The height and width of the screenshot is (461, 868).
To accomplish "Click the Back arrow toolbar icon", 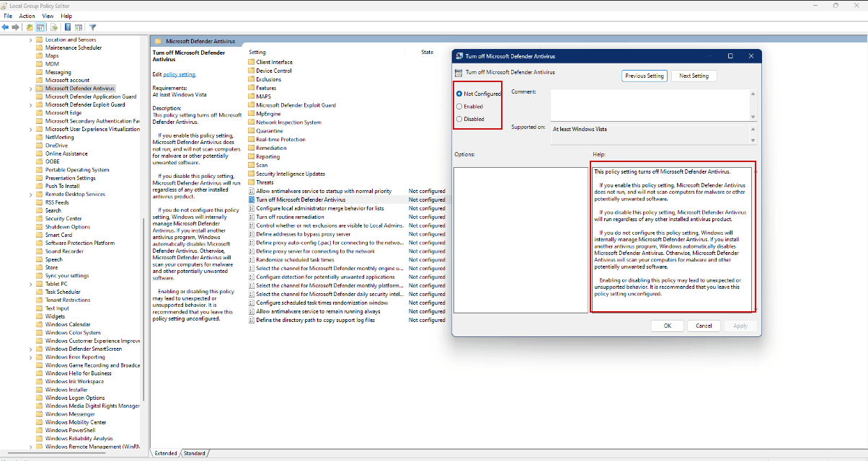I will (5, 27).
